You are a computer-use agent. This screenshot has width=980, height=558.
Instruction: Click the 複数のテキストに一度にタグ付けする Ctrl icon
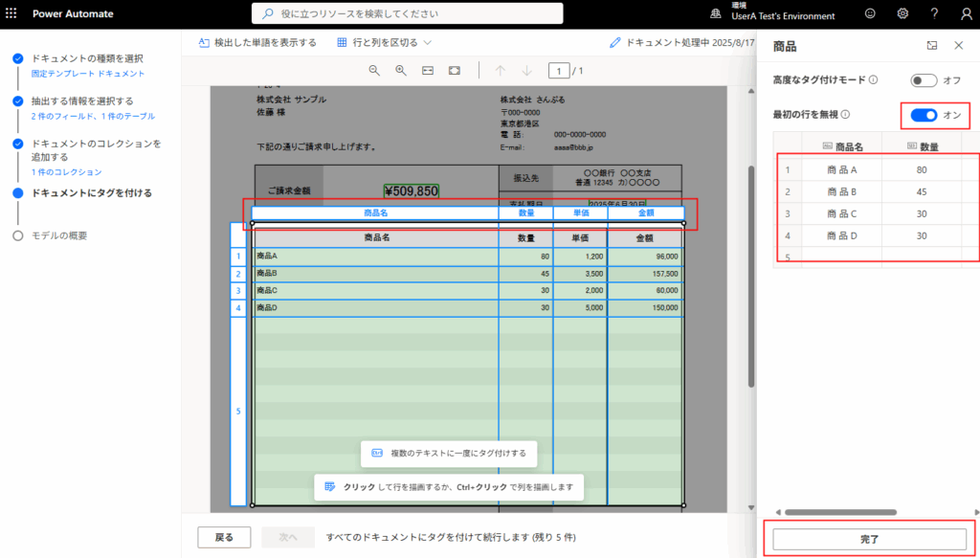click(x=377, y=453)
